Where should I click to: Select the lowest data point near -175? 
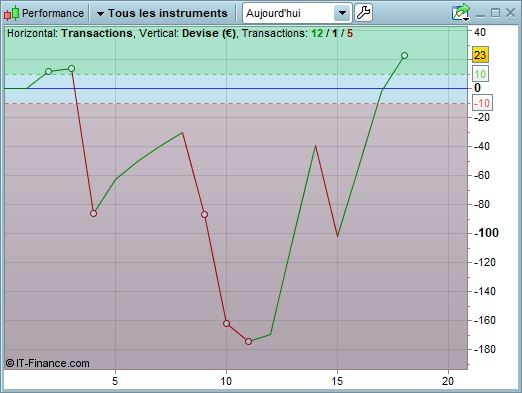pos(248,341)
